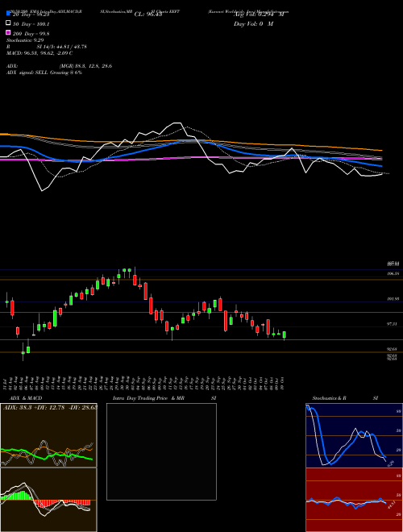This screenshot has height=532, width=403.
Task: Open the ADX indicator chart panel
Action: 48,435
